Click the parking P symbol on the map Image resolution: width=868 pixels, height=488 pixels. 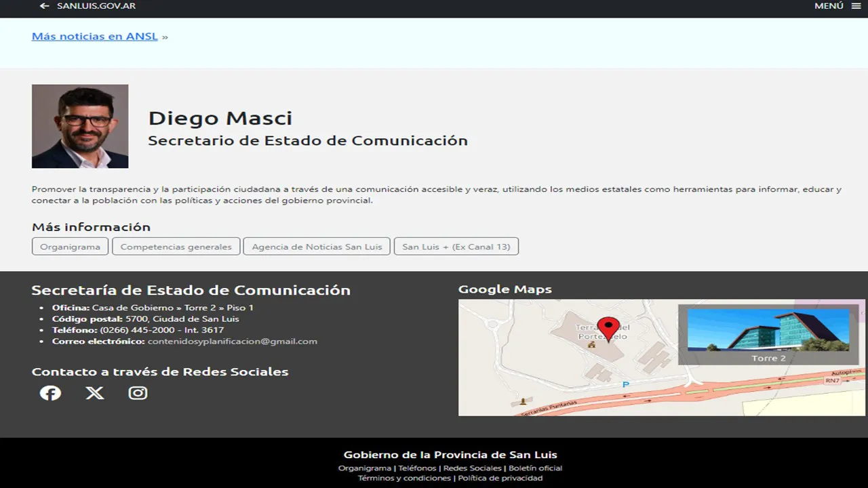(x=625, y=384)
